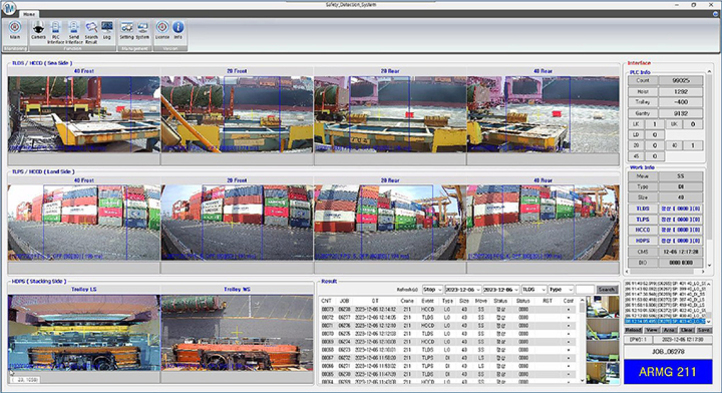Open the System management icon
The width and height of the screenshot is (722, 393).
(143, 30)
